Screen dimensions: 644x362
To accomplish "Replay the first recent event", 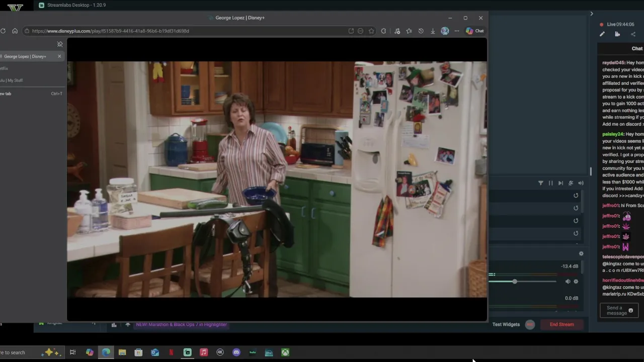I will click(x=576, y=196).
